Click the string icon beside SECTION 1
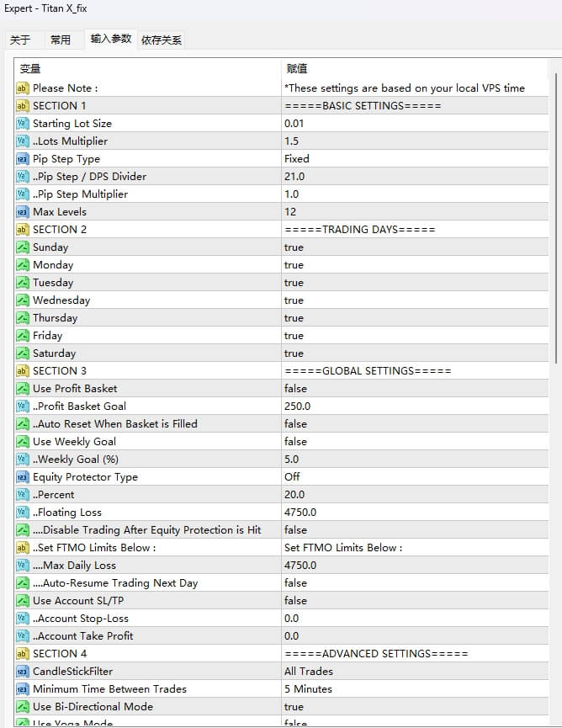This screenshot has height=728, width=562. tap(23, 106)
